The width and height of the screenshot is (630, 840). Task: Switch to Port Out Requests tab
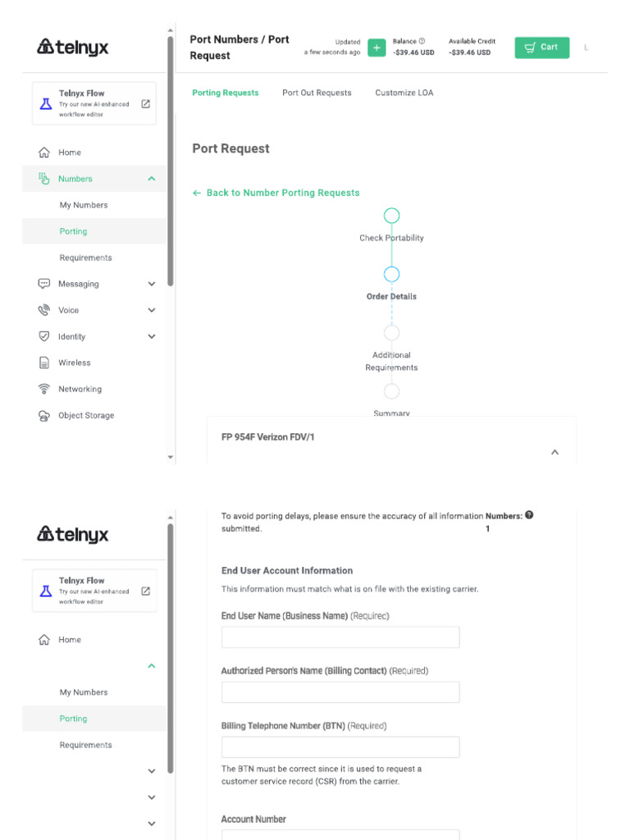317,93
